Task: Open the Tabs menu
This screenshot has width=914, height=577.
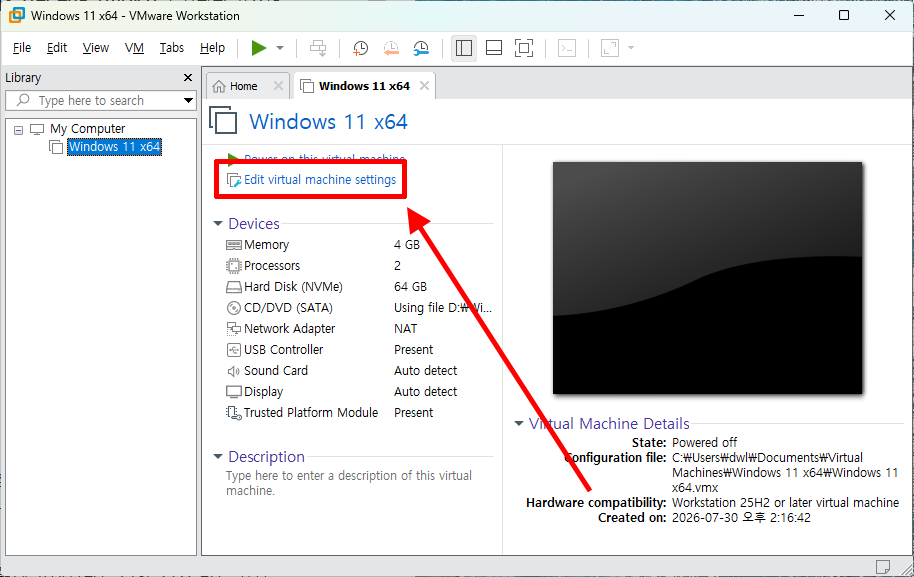Action: click(171, 48)
